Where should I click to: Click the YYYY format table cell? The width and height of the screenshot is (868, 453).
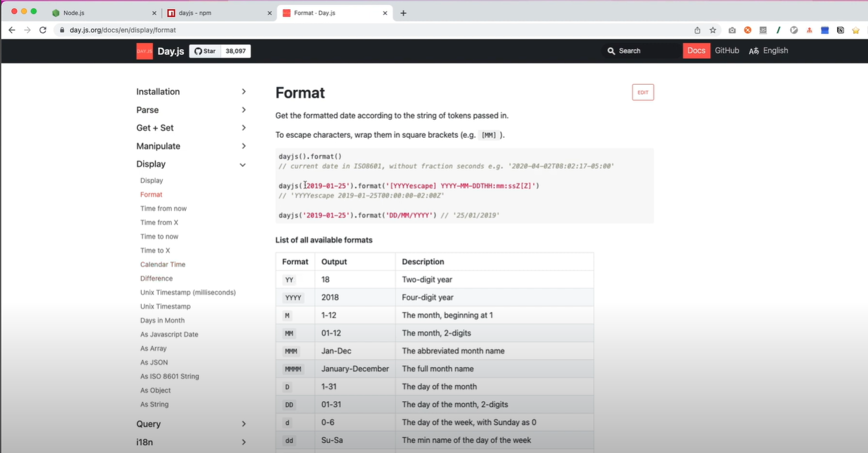click(x=295, y=298)
